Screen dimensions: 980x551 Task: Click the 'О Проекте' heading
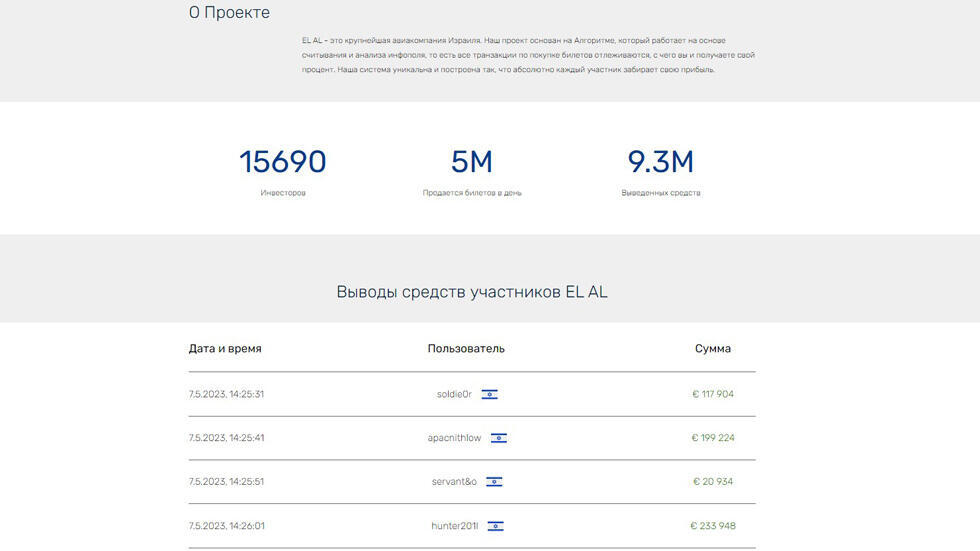click(x=229, y=13)
